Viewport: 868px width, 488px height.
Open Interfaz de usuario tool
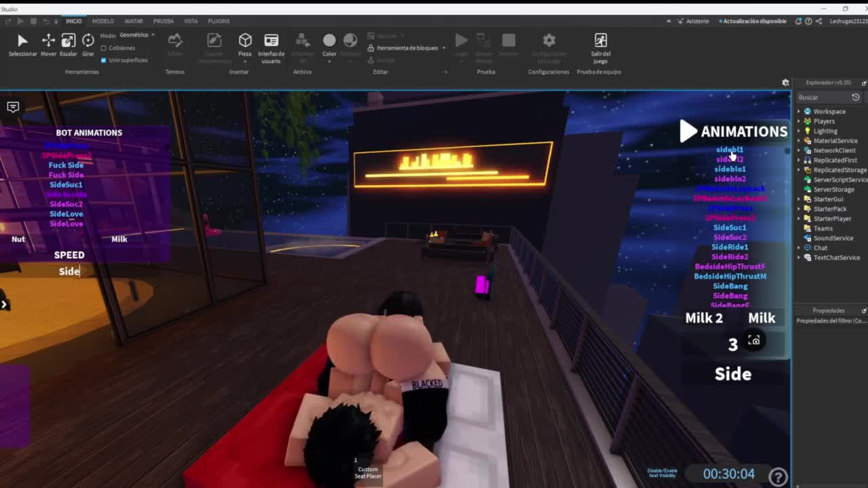(x=271, y=45)
